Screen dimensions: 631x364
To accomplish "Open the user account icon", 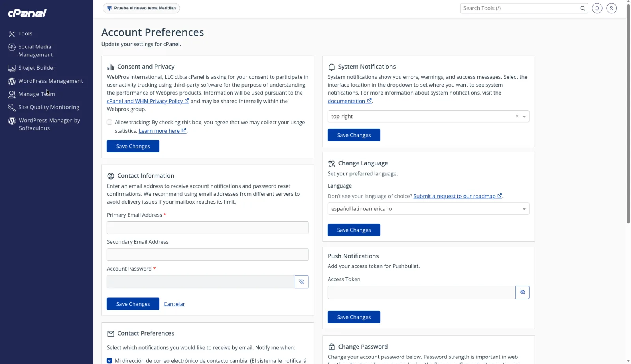I will point(612,8).
